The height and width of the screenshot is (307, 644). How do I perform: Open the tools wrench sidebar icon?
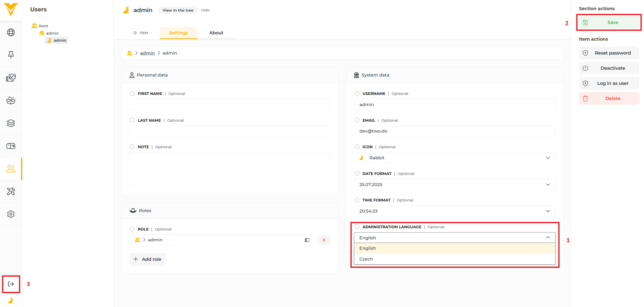point(11,191)
